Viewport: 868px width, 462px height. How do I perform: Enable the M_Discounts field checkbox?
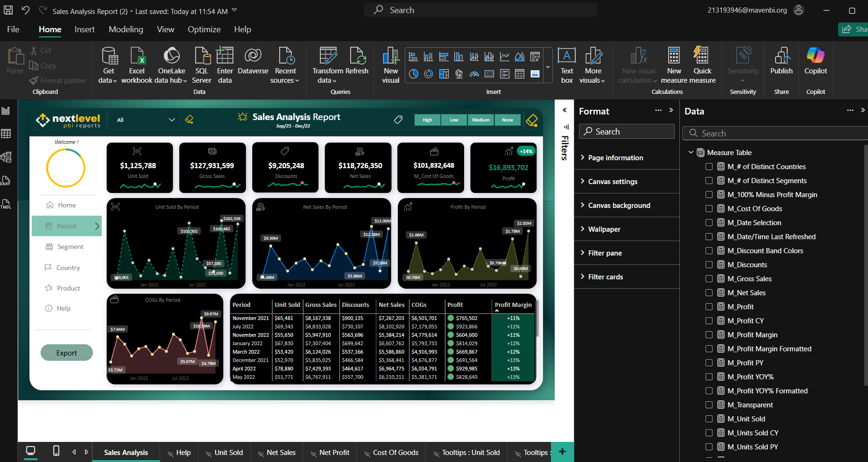point(709,265)
